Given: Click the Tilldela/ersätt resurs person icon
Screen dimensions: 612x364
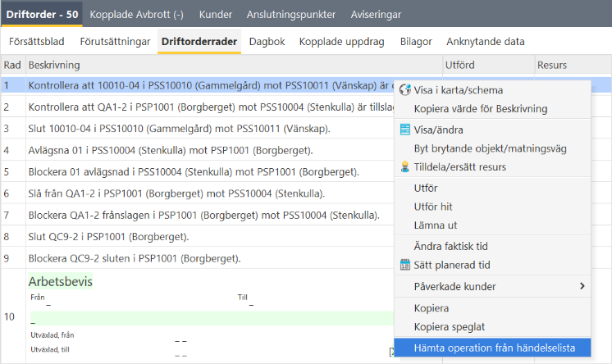Looking at the screenshot, I should (x=404, y=167).
